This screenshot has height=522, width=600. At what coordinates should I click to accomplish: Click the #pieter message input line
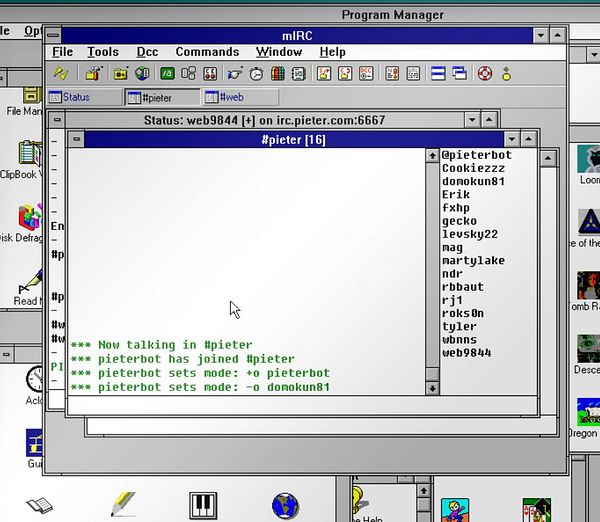point(302,405)
